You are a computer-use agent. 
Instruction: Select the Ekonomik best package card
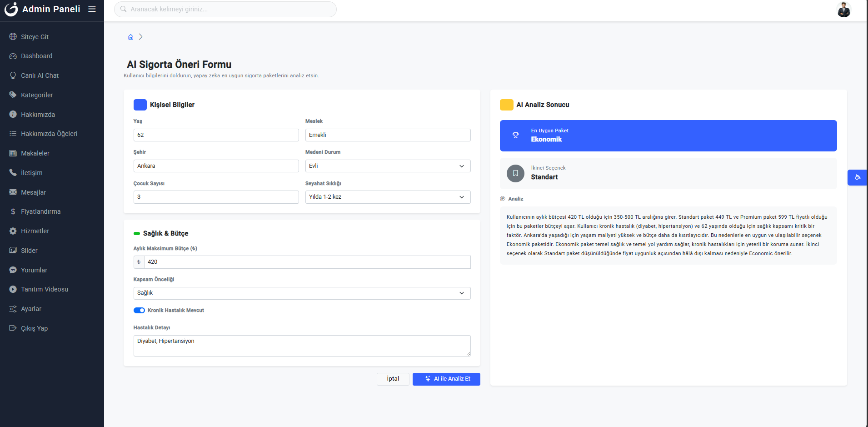click(668, 136)
